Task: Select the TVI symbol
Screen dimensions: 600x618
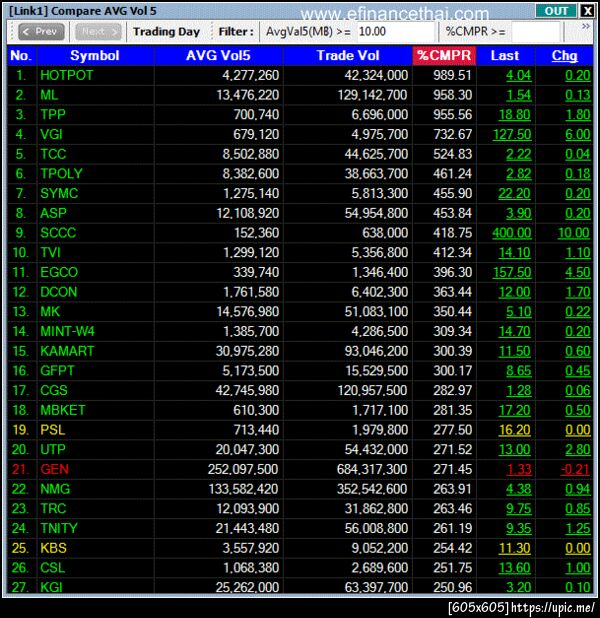Action: (x=50, y=253)
